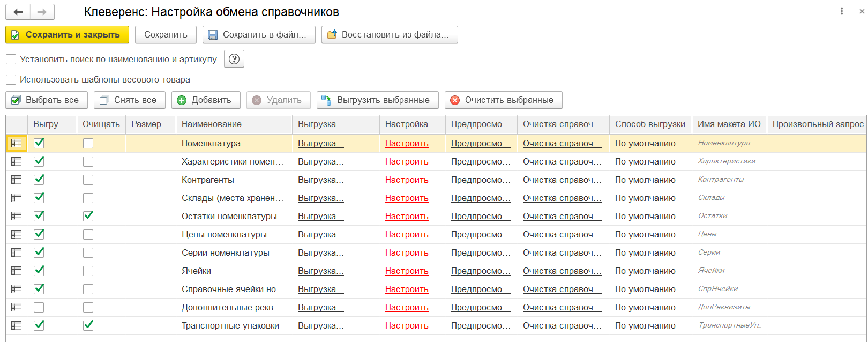This screenshot has width=868, height=342.
Task: Check Очищать for Номенклатура row
Action: (88, 143)
